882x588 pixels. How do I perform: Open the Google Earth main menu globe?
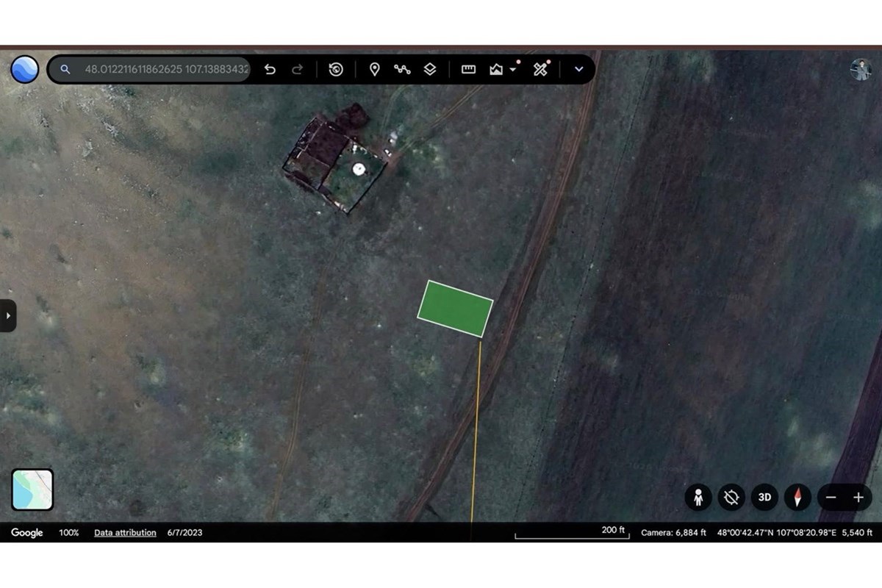24,69
